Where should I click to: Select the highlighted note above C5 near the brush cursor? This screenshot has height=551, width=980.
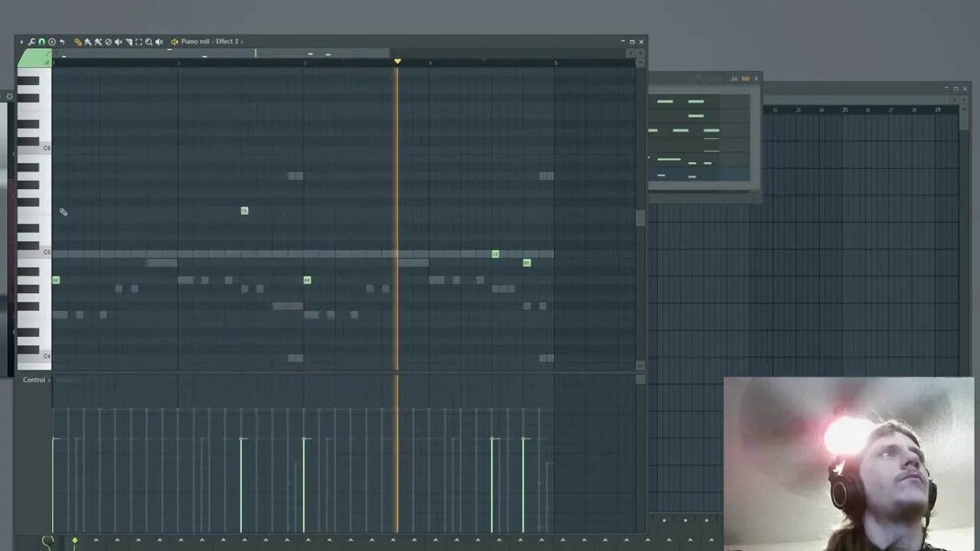tap(244, 210)
